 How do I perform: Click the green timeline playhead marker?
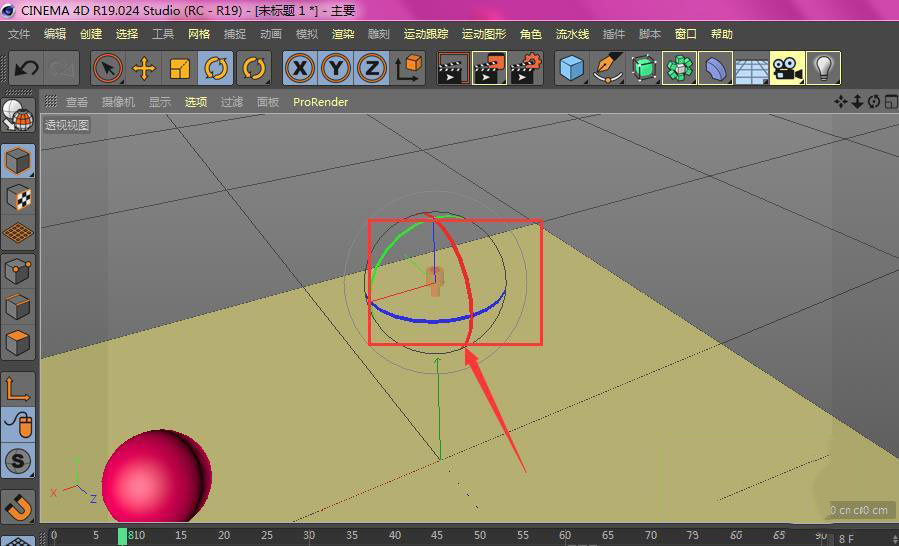point(122,536)
